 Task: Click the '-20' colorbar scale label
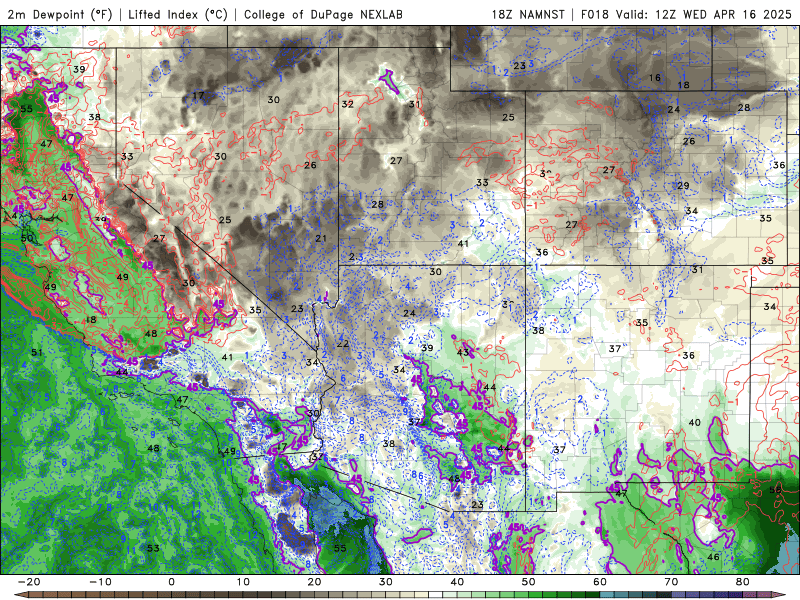[29, 582]
